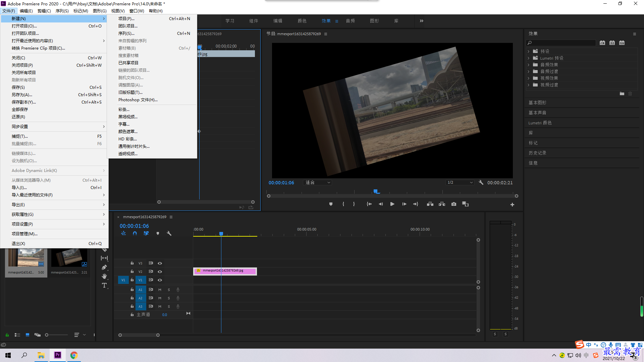The height and width of the screenshot is (362, 644).
Task: Open playback resolution 1/2 dropdown
Action: tap(460, 182)
